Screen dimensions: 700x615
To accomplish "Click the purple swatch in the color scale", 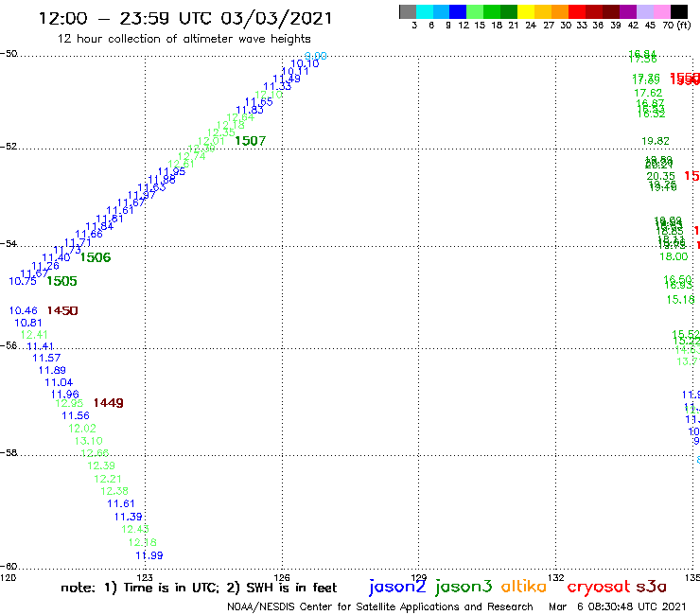I will click(628, 11).
